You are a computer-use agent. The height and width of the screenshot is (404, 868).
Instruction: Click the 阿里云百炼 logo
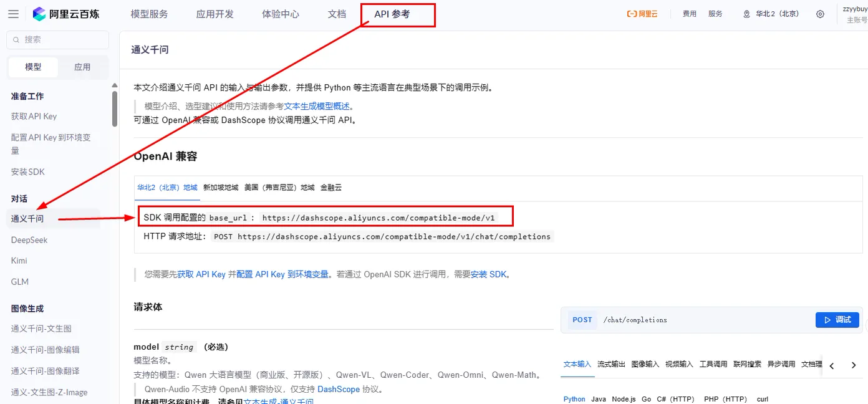click(66, 14)
